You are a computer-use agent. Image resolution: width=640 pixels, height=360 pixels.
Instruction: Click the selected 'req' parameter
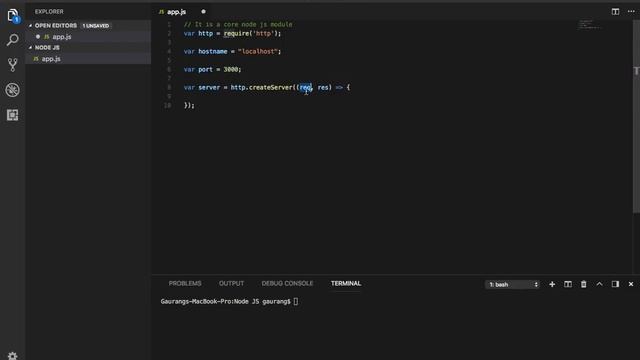(x=305, y=87)
